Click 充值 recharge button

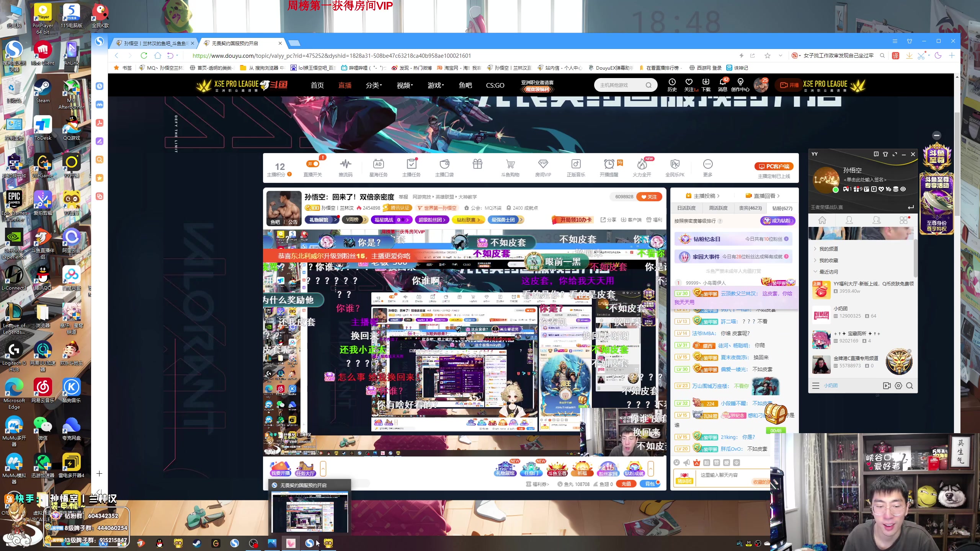click(x=626, y=484)
